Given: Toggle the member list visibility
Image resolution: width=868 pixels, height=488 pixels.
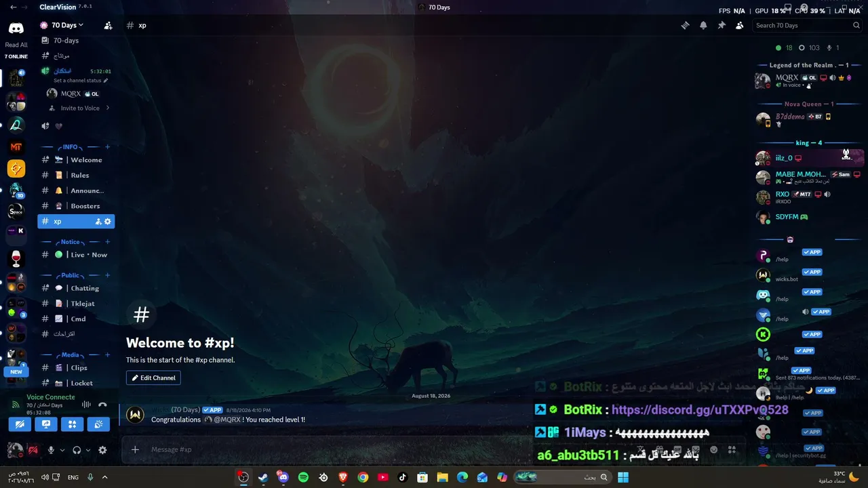Looking at the screenshot, I should [739, 25].
